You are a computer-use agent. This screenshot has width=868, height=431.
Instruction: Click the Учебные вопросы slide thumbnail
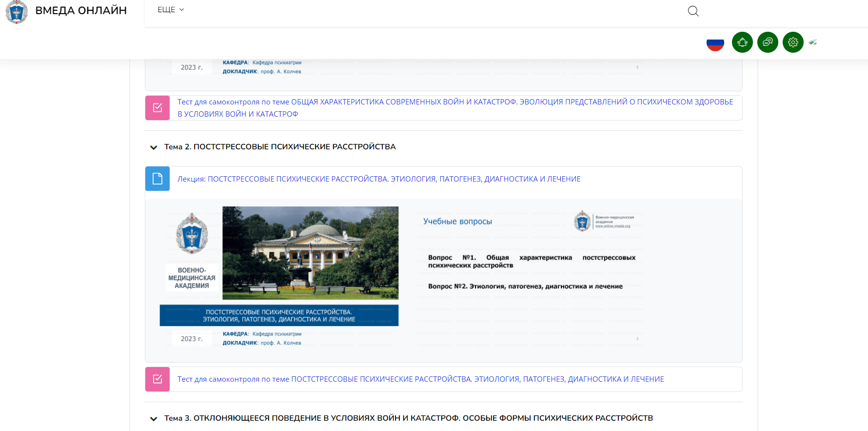pyautogui.click(x=530, y=277)
